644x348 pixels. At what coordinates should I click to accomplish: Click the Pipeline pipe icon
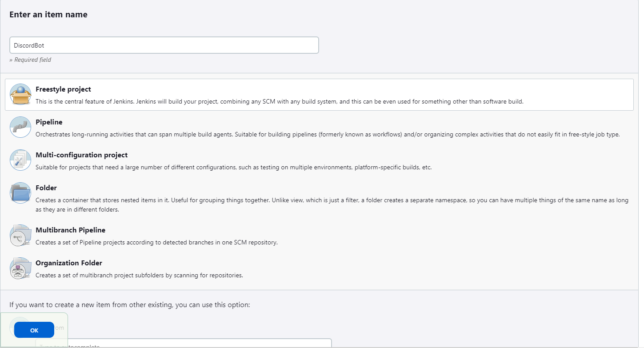pyautogui.click(x=20, y=127)
